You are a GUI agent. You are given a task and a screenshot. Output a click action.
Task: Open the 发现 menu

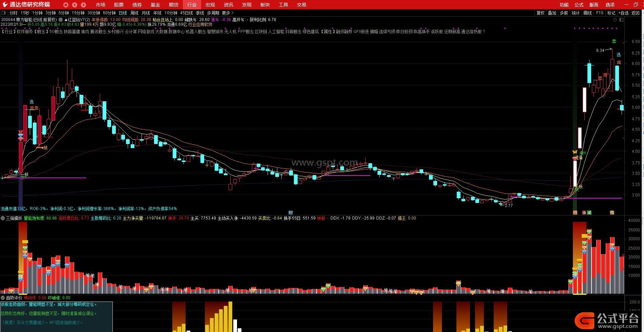click(x=247, y=5)
